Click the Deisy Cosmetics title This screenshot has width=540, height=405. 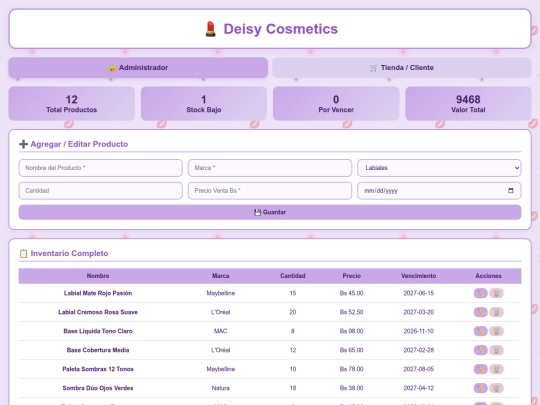[x=281, y=29]
